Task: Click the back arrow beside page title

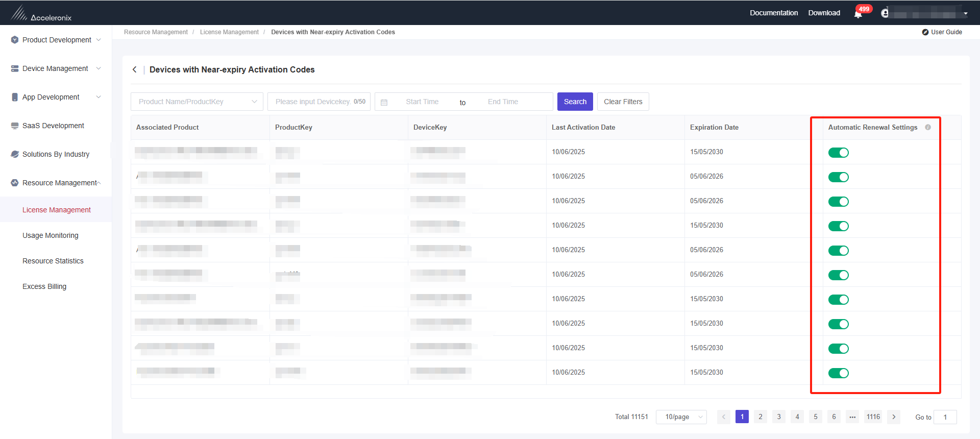Action: click(x=135, y=69)
